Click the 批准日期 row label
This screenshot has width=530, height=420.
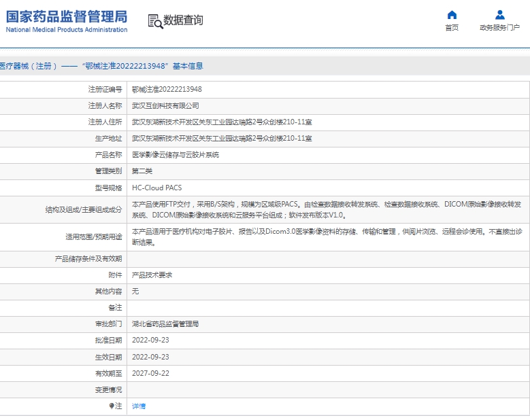click(x=108, y=340)
